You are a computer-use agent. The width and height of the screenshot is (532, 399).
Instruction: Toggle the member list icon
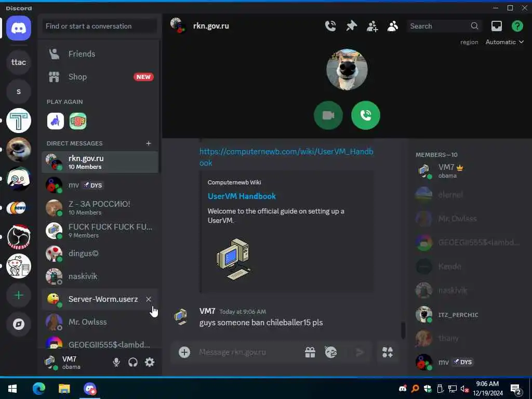click(x=393, y=26)
